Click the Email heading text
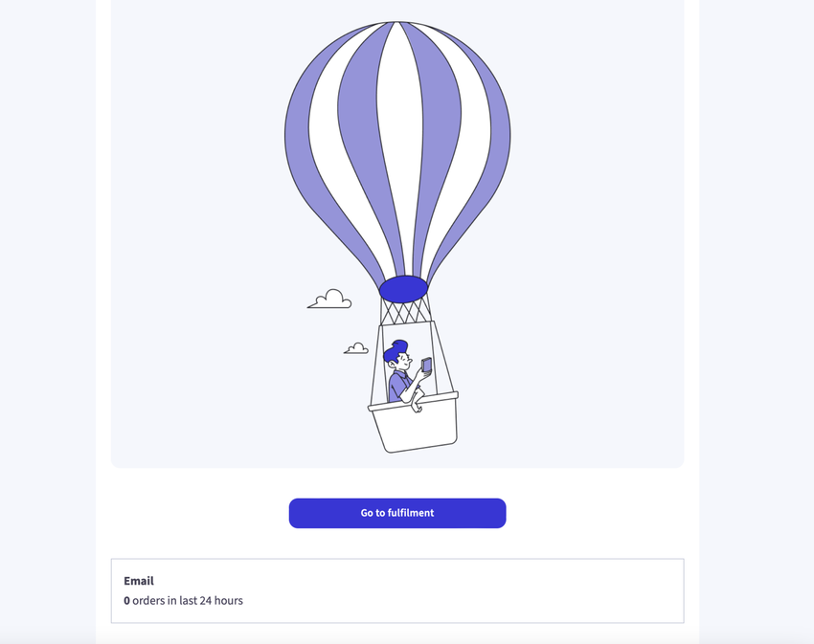 [x=139, y=581]
